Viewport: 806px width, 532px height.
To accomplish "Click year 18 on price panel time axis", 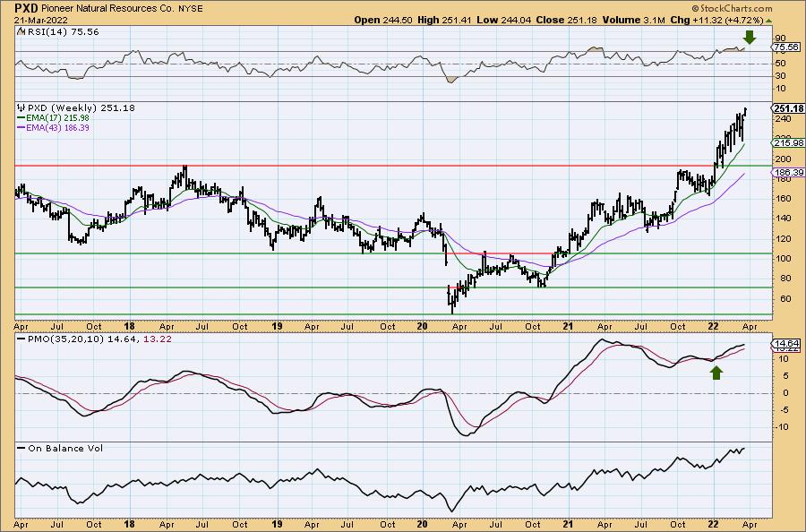I will 129,326.
